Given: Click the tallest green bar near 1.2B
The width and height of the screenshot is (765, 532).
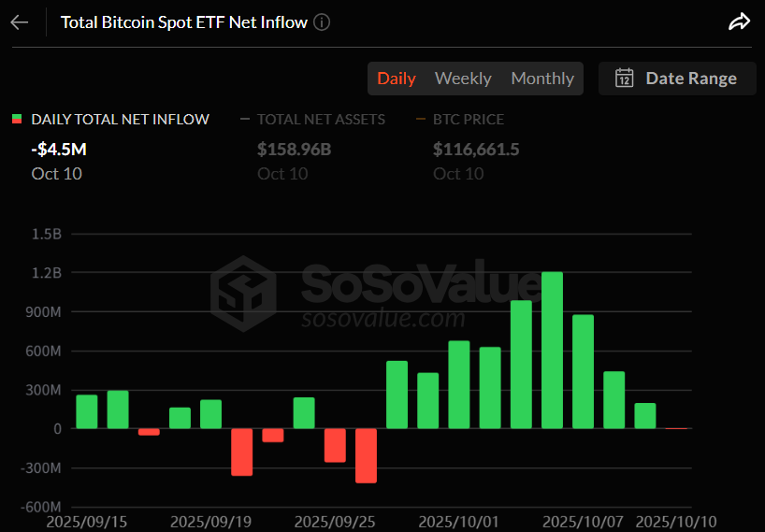Looking at the screenshot, I should pos(552,351).
